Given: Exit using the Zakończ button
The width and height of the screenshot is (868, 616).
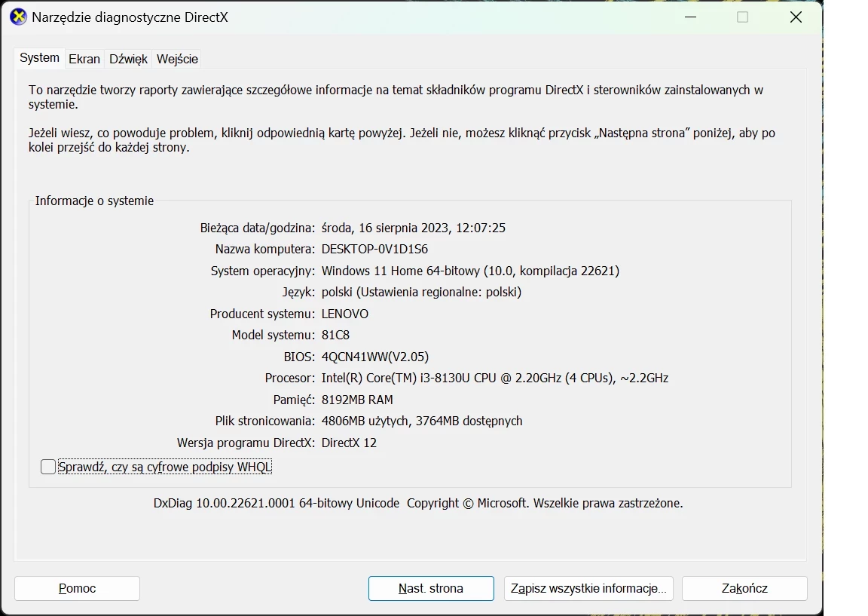Looking at the screenshot, I should pos(744,589).
